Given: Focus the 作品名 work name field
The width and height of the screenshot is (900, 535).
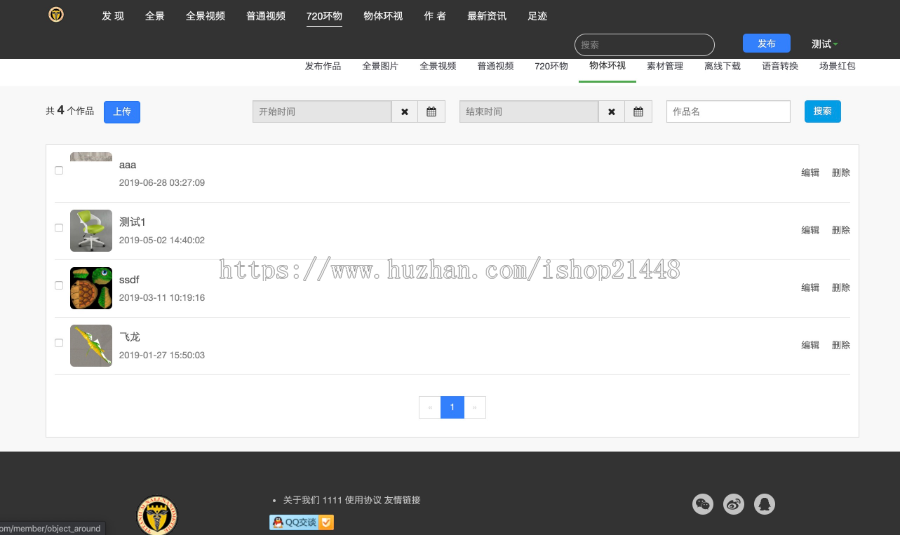Looking at the screenshot, I should pyautogui.click(x=728, y=111).
